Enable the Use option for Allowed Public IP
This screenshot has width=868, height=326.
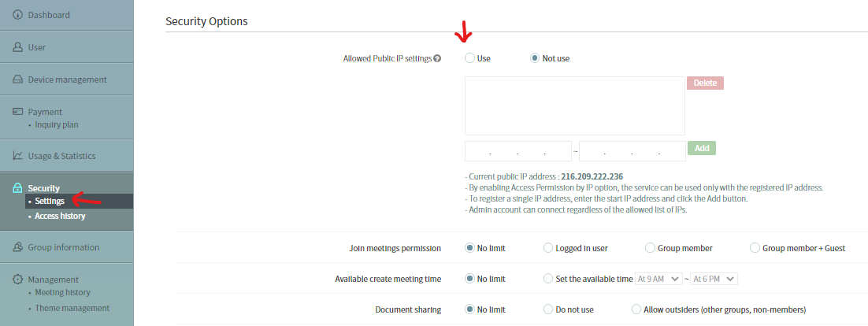469,58
